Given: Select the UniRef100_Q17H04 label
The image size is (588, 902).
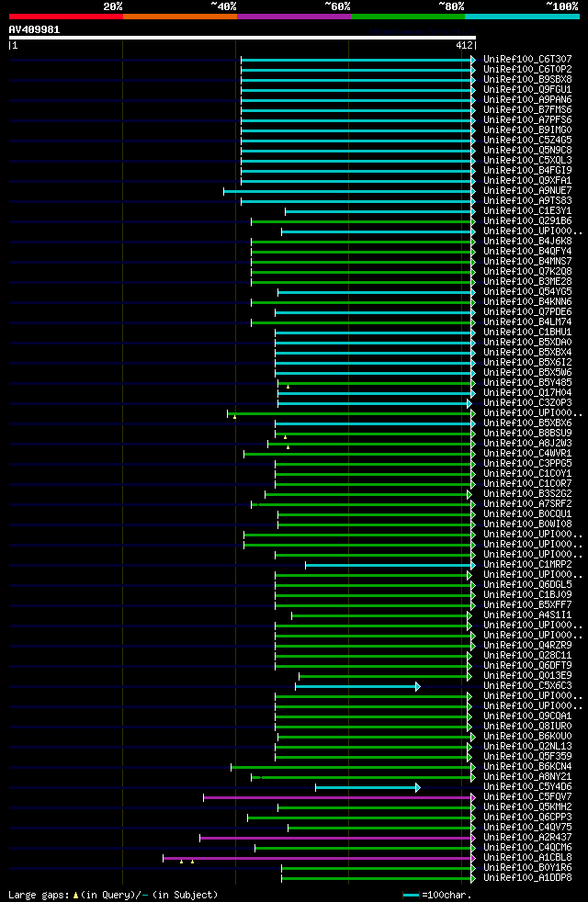Looking at the screenshot, I should click(x=527, y=393).
